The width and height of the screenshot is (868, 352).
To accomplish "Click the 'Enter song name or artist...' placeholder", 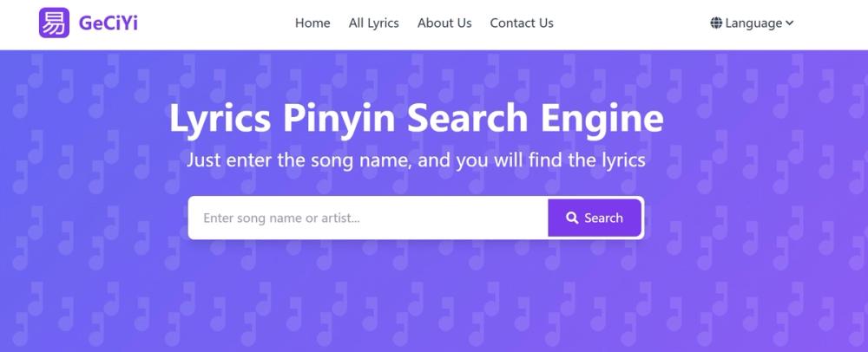I will coord(281,218).
